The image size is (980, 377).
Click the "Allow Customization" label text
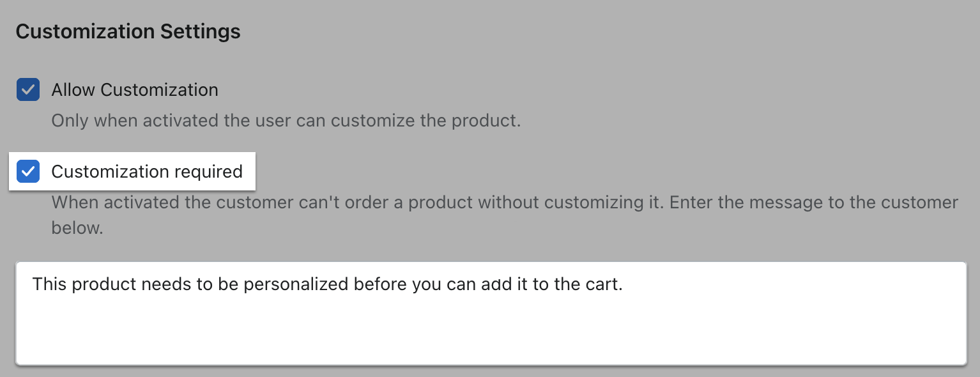point(135,90)
